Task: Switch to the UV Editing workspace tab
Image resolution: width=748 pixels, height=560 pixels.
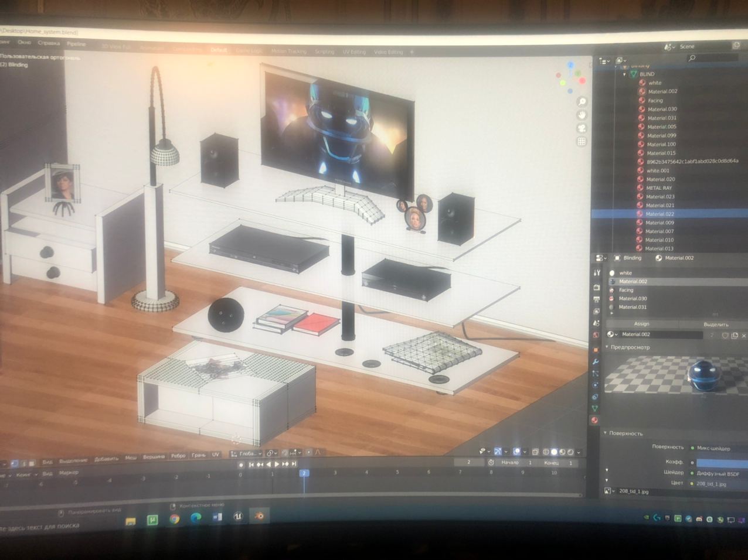Action: tap(354, 52)
